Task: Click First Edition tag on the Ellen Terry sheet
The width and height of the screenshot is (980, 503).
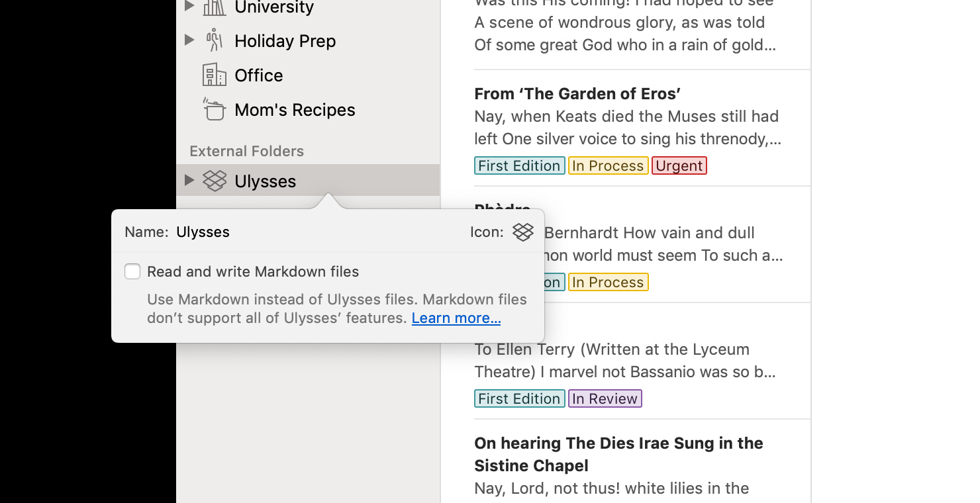Action: tap(520, 398)
